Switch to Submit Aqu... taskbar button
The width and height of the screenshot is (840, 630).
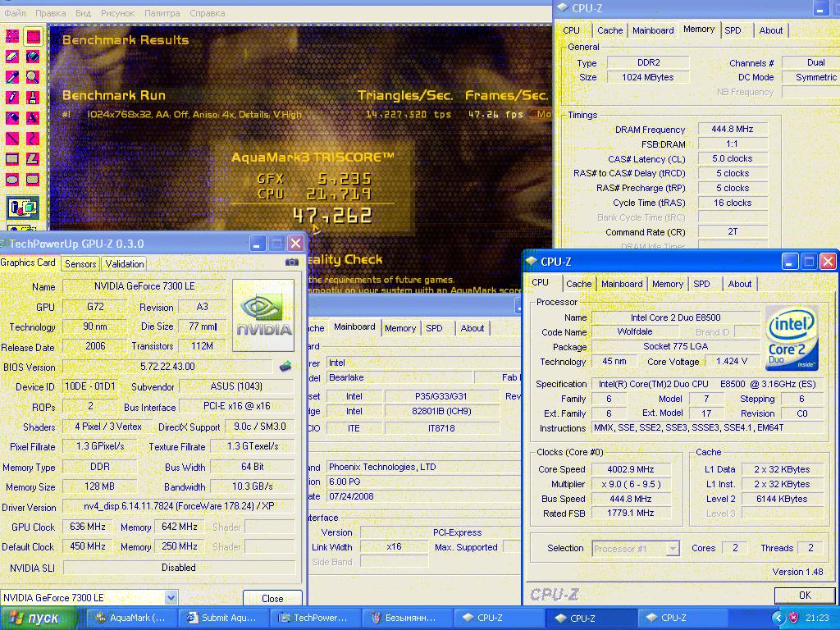tap(222, 618)
